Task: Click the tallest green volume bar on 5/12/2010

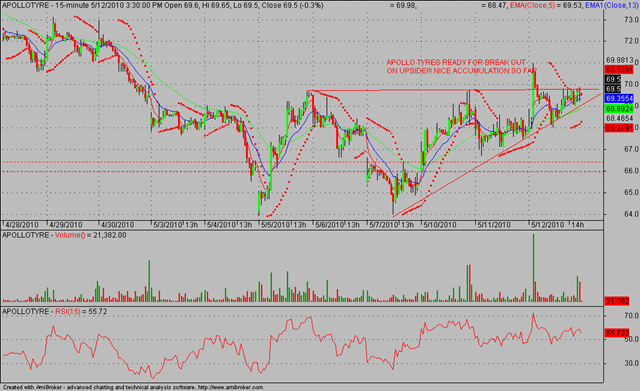Action: coord(533,268)
